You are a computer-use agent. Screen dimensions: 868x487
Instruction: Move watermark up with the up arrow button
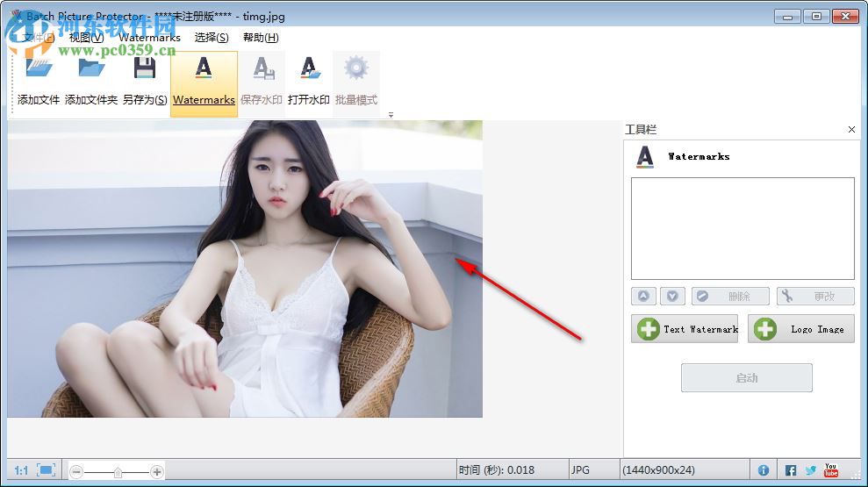point(643,296)
